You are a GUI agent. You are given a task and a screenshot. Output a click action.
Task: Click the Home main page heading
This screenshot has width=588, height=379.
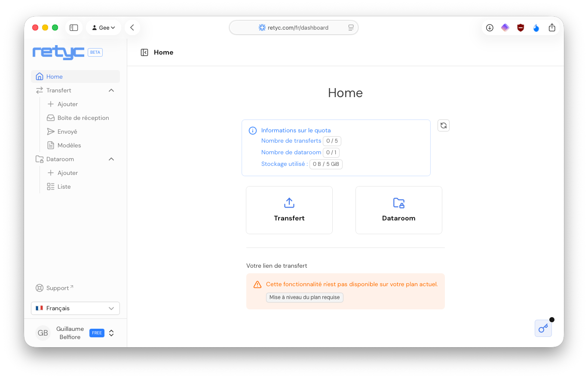pyautogui.click(x=345, y=93)
